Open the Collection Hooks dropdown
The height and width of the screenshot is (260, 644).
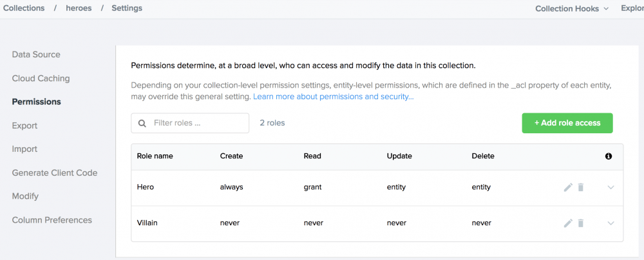coord(571,8)
